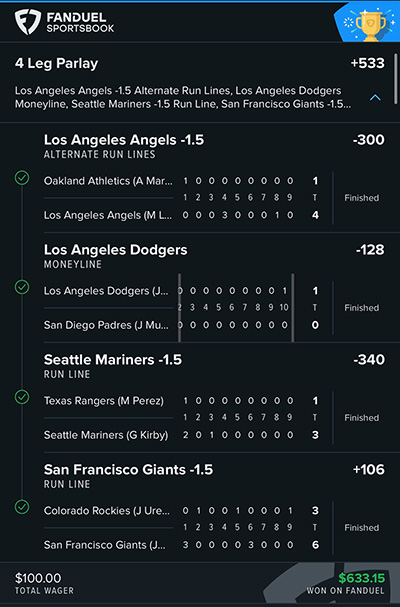Open Los Angeles Angels -1.5 leg title

[124, 140]
